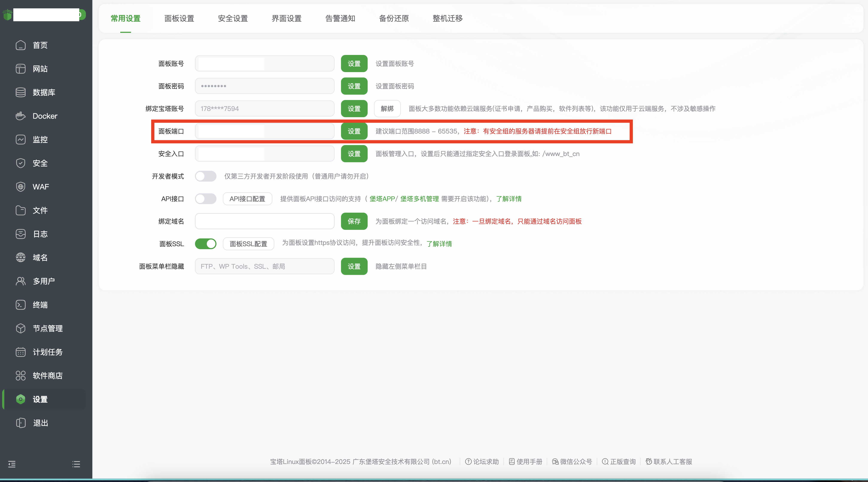This screenshot has width=868, height=482.
Task: Open the Docker sidebar icon
Action: (x=21, y=116)
